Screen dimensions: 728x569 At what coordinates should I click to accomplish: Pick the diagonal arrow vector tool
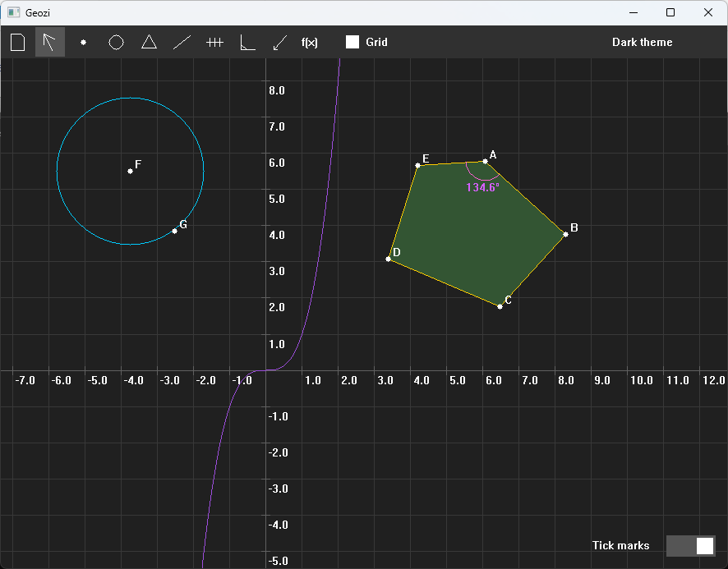[x=280, y=42]
